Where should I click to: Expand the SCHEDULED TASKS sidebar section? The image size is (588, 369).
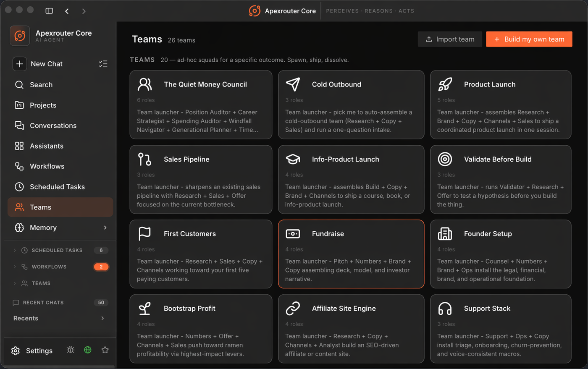point(15,250)
